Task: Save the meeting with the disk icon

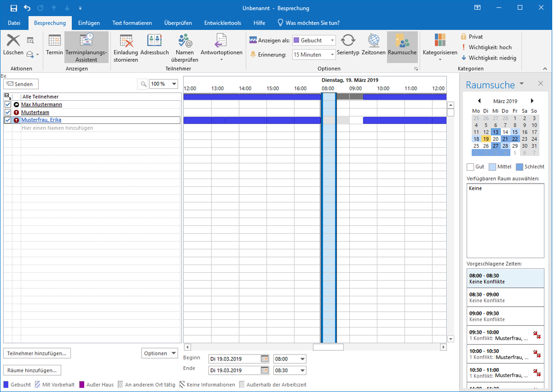Action: click(x=14, y=8)
